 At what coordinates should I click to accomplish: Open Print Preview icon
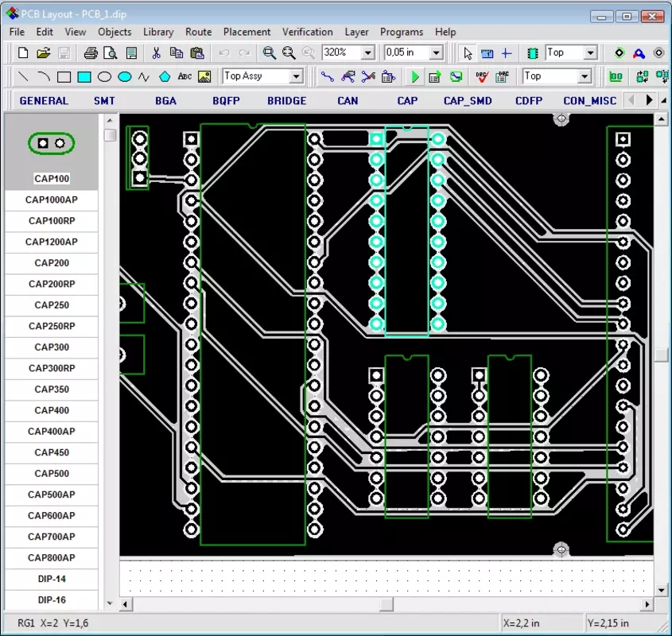tap(111, 53)
